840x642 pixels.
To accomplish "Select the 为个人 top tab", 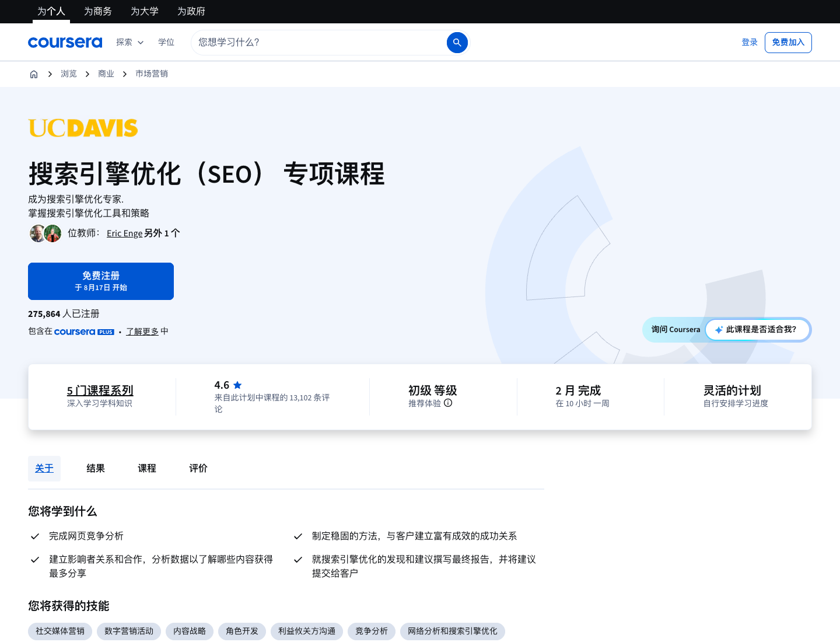I will (x=51, y=11).
